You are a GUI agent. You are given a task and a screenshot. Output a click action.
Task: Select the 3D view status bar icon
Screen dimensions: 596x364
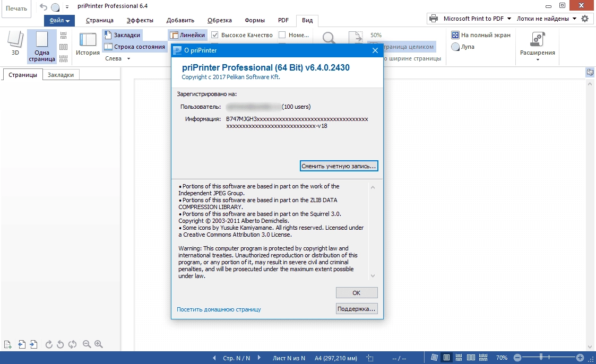(x=435, y=358)
